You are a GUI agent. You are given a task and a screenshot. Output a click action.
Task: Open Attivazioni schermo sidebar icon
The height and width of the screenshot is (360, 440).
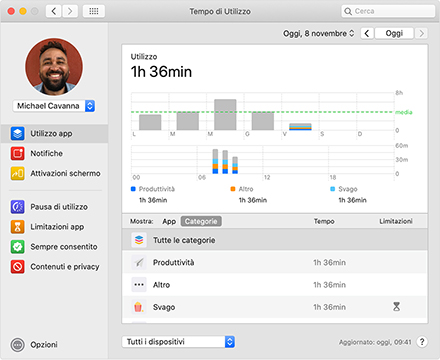pos(17,174)
